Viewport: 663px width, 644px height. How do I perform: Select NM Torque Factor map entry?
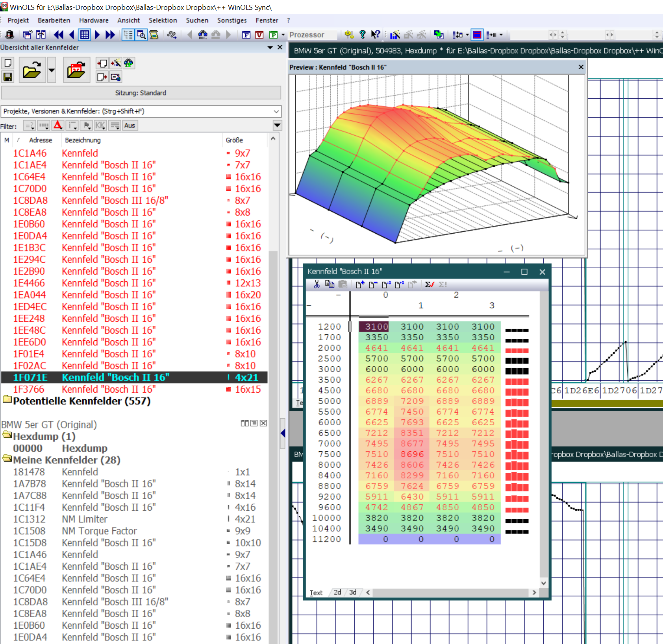99,531
